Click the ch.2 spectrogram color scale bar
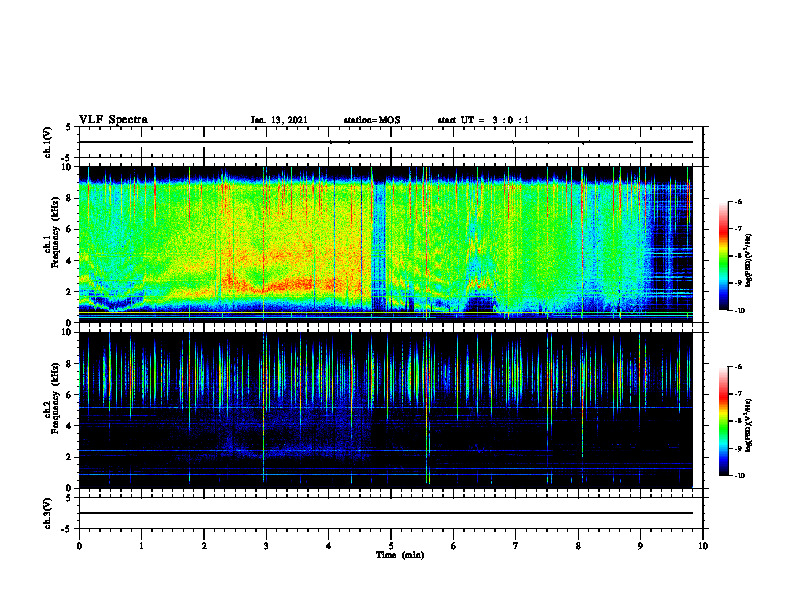Viewport: 792px width, 612px height. (x=723, y=421)
